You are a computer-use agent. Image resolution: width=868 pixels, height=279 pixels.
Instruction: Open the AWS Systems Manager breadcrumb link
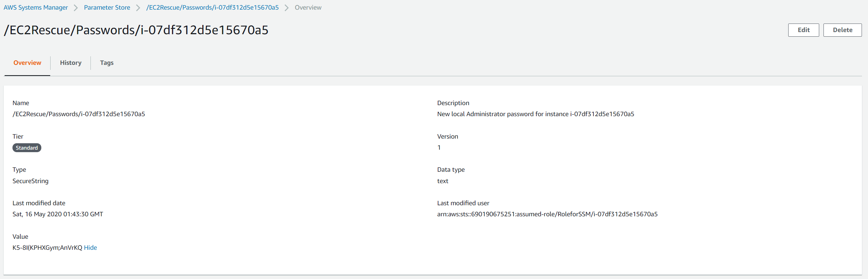click(x=36, y=7)
